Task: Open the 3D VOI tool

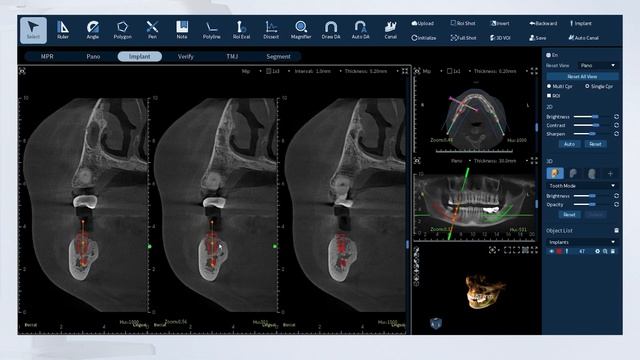Action: tap(500, 38)
